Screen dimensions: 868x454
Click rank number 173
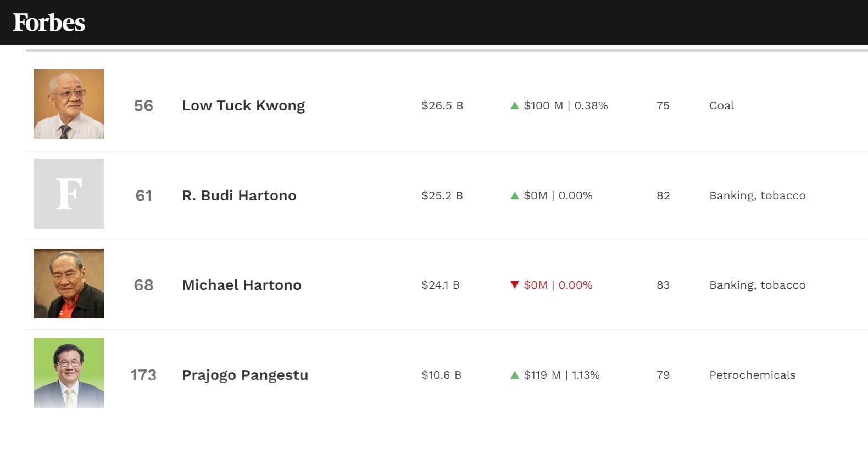click(143, 375)
